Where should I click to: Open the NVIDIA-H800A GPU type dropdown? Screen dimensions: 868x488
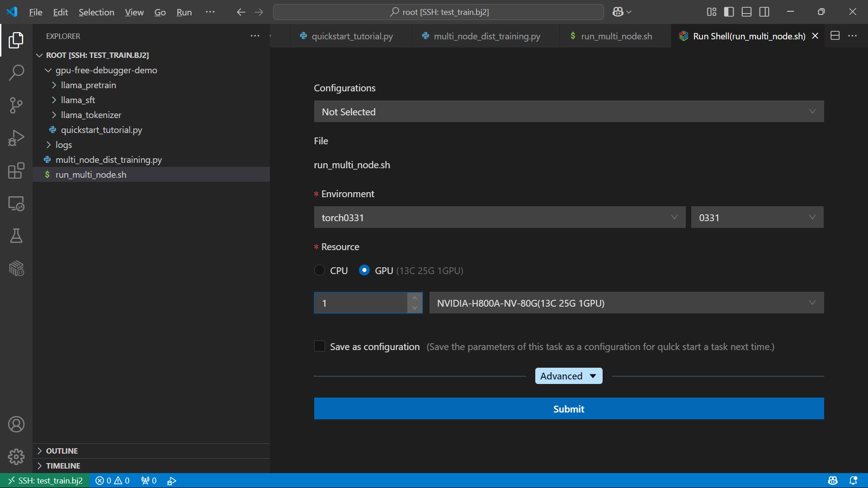626,303
